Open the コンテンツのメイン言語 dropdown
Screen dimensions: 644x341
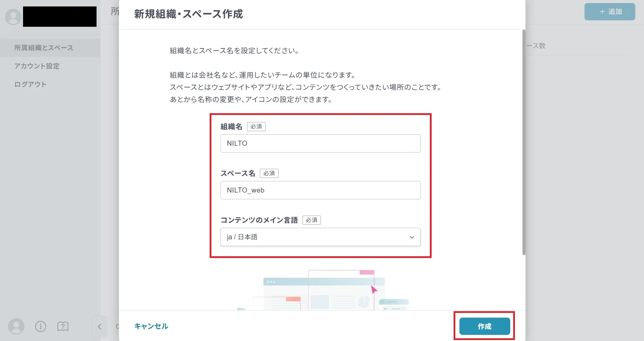point(320,237)
